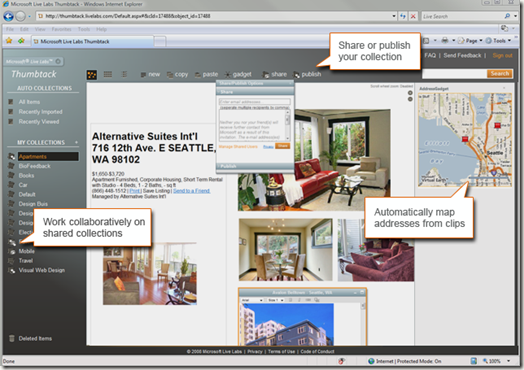Expand the Publish section header
This screenshot has width=524, height=370.
point(255,166)
